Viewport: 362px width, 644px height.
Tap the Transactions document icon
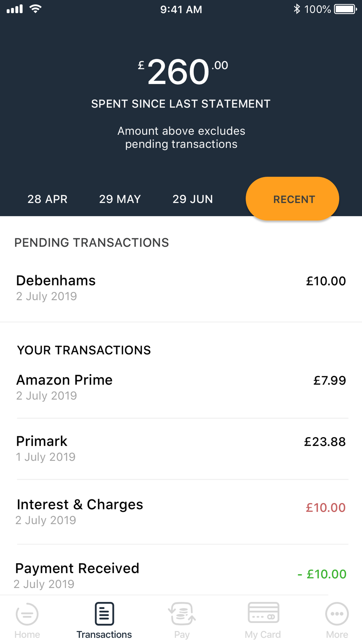tap(104, 614)
